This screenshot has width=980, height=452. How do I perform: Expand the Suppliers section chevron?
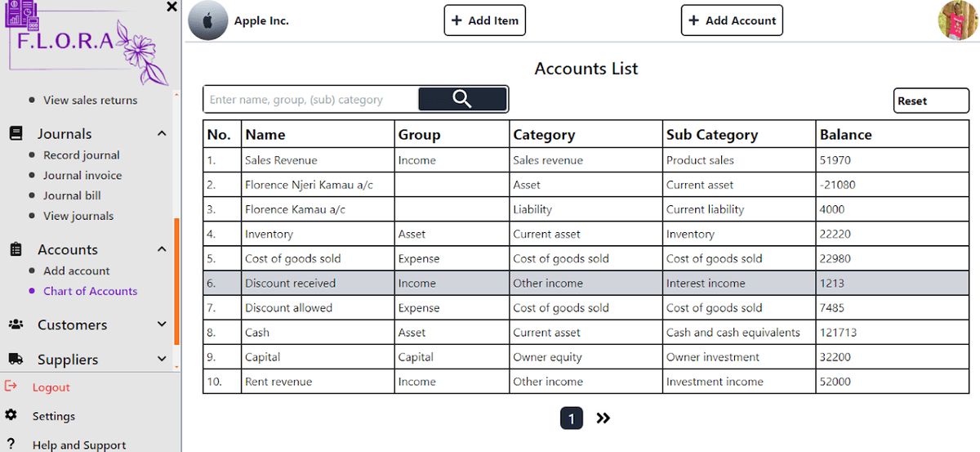tap(162, 359)
